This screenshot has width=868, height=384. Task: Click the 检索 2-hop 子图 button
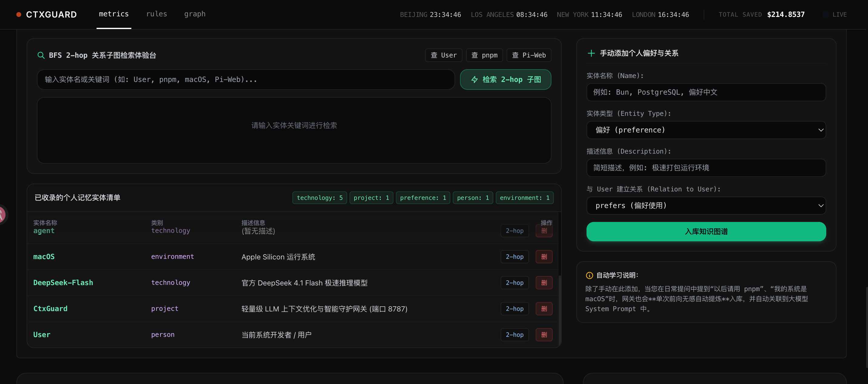(505, 80)
